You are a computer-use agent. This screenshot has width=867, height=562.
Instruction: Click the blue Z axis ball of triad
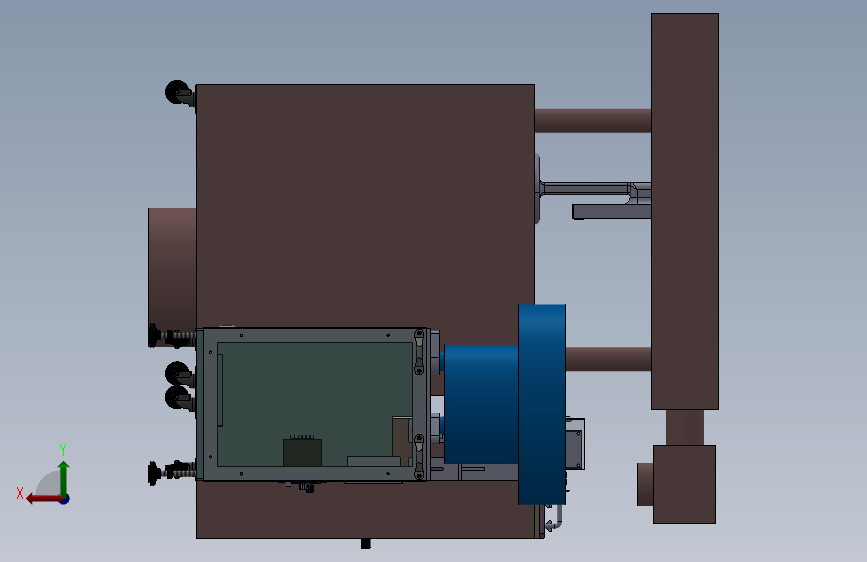(65, 499)
